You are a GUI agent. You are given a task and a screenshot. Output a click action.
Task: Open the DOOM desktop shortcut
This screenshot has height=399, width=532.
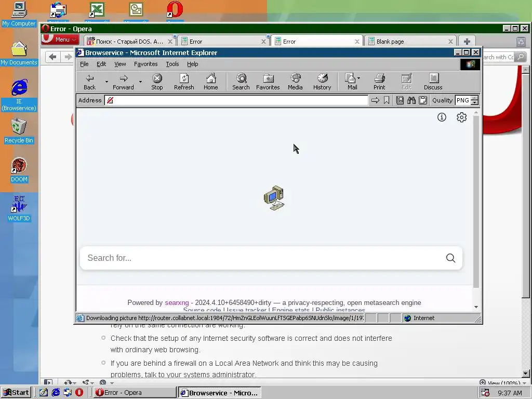click(x=19, y=170)
